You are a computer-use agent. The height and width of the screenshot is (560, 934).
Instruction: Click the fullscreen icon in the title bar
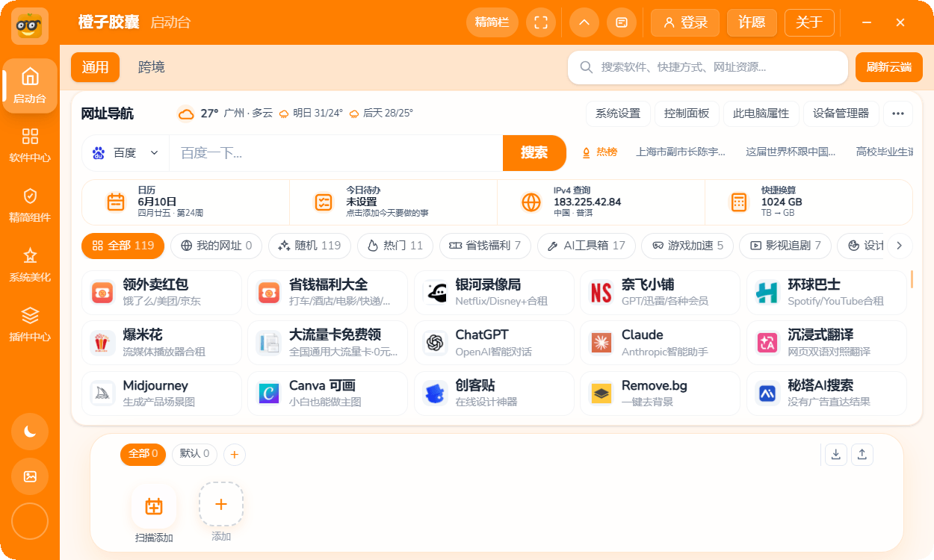541,22
